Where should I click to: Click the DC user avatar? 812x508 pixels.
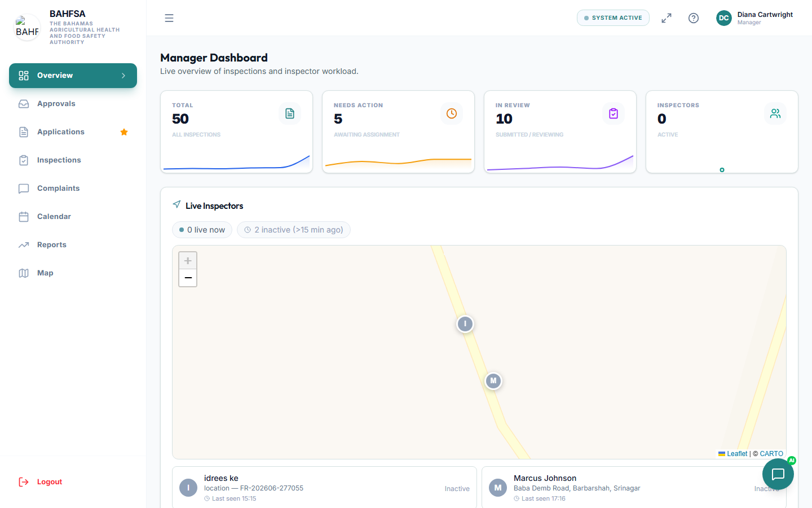click(724, 18)
